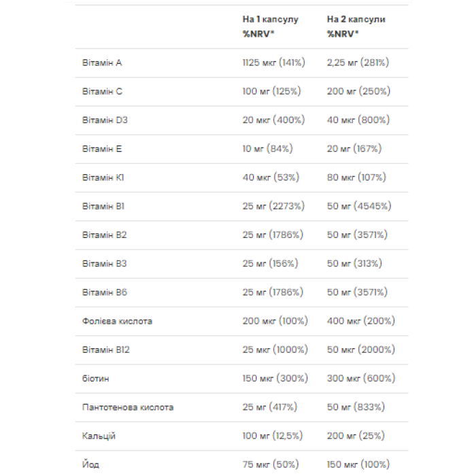This screenshot has height=476, width=476.
Task: Select the Фолієва кислота row label
Action: point(116,321)
